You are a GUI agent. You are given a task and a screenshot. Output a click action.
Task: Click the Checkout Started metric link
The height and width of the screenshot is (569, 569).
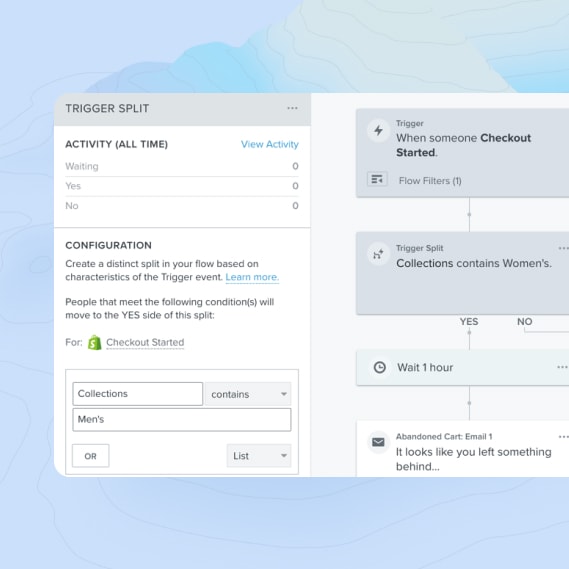pos(145,342)
